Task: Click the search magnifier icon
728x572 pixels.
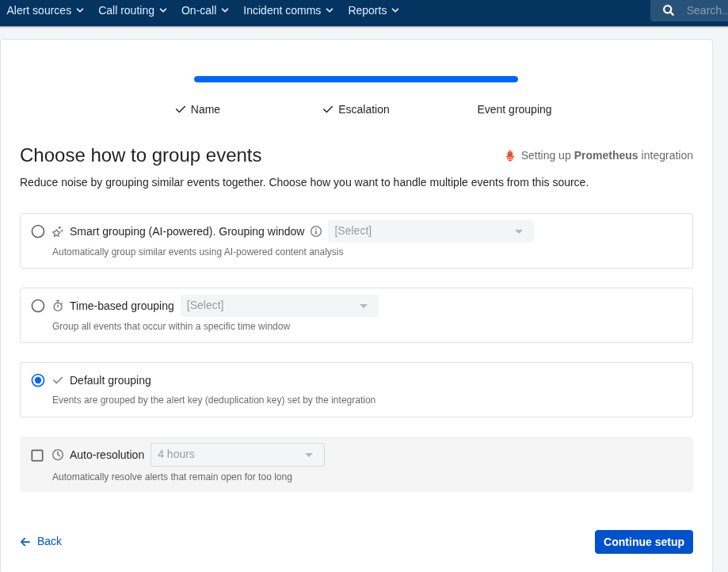Action: click(669, 10)
